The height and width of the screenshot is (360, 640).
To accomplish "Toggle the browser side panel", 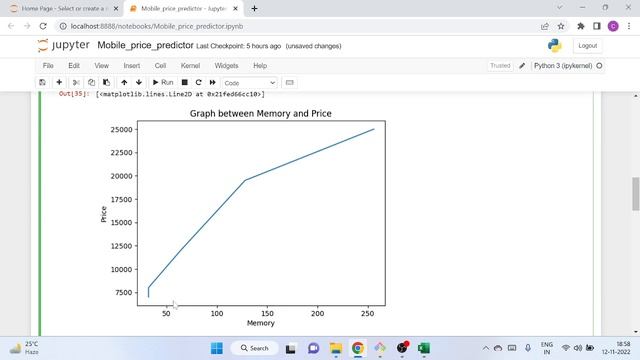I will point(597,26).
